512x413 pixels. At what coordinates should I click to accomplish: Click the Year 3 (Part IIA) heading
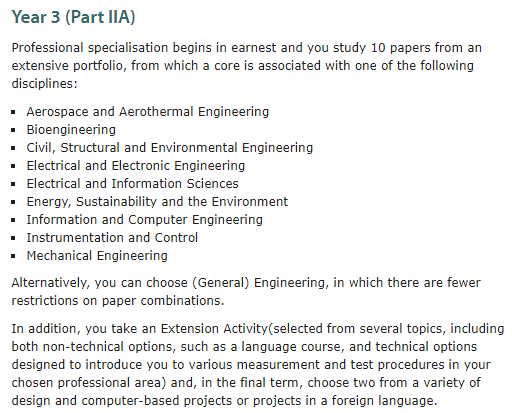pyautogui.click(x=73, y=17)
